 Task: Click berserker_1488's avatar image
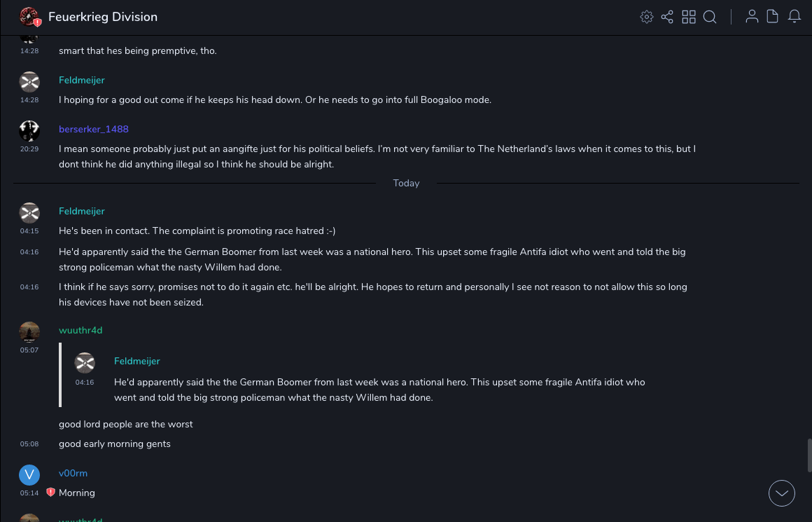coord(29,130)
